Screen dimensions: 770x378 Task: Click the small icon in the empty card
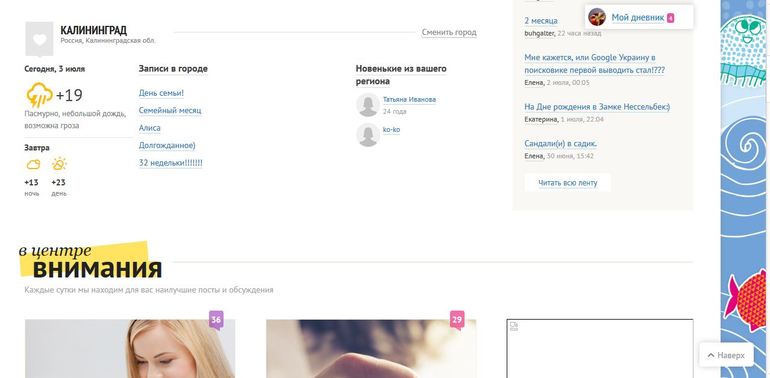coord(514,326)
